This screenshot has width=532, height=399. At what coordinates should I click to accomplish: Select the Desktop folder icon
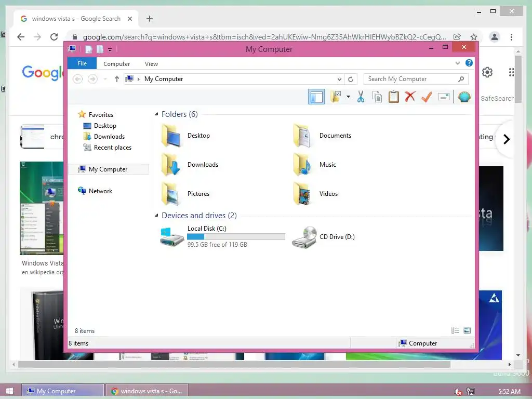pyautogui.click(x=171, y=136)
